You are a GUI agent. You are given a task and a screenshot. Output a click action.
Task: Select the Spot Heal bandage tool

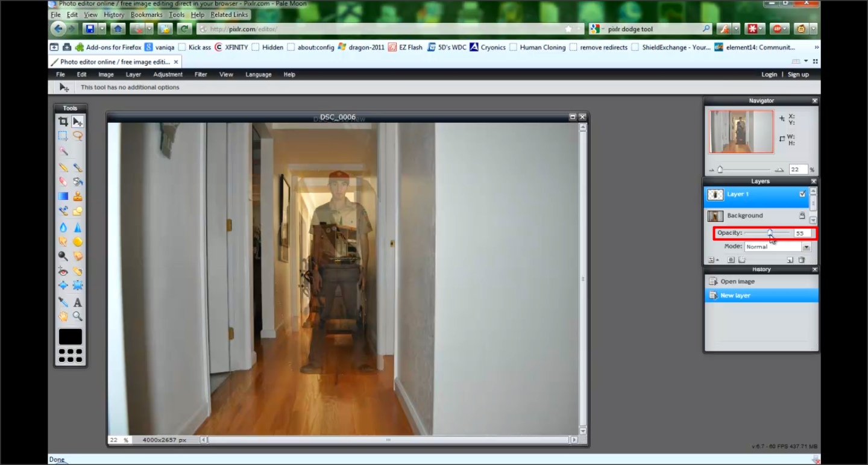coord(78,271)
